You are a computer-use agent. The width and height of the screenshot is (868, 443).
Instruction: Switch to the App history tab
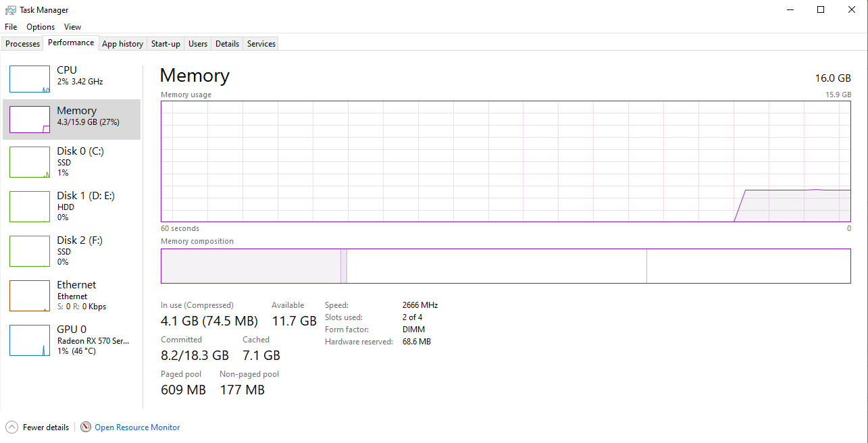coord(122,44)
